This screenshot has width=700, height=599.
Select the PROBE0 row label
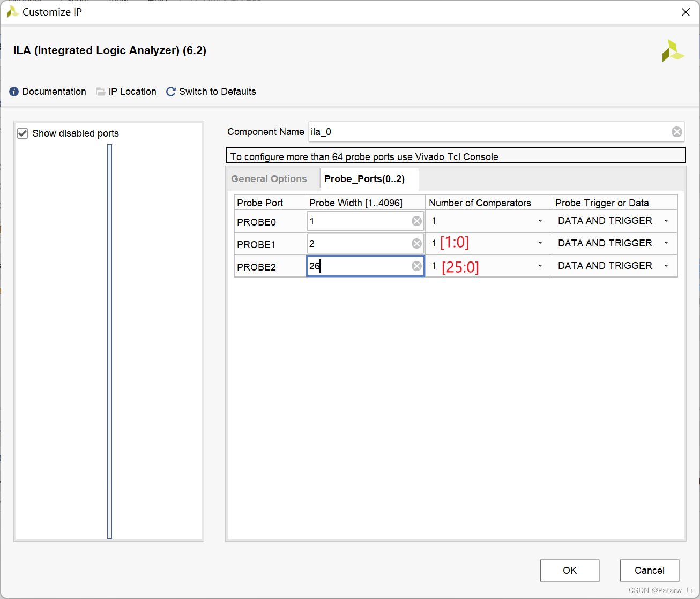click(x=257, y=222)
